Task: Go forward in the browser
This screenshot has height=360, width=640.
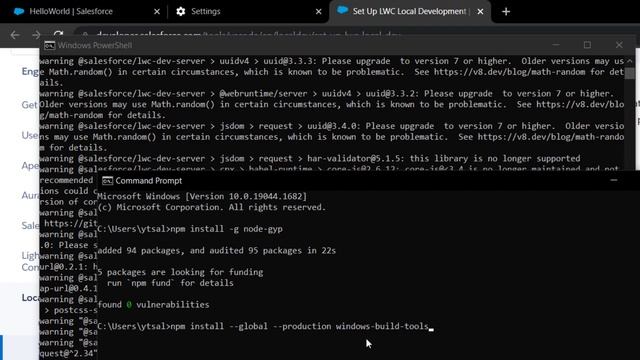Action: [36, 35]
